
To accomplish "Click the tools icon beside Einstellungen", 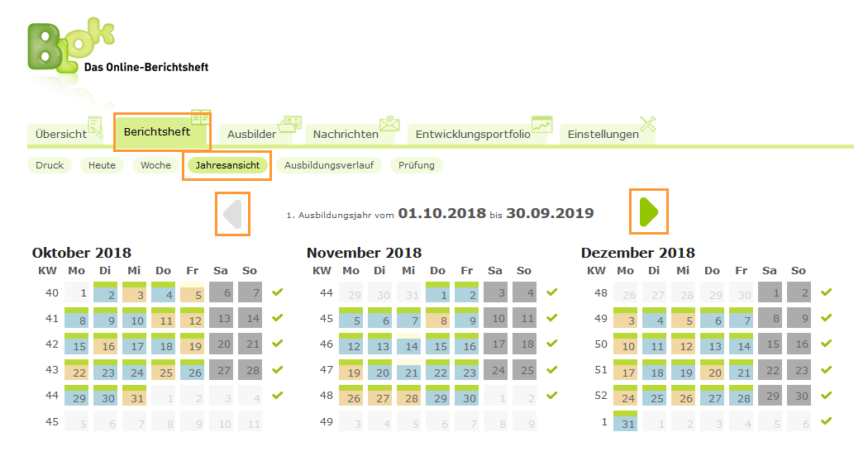I will [648, 124].
